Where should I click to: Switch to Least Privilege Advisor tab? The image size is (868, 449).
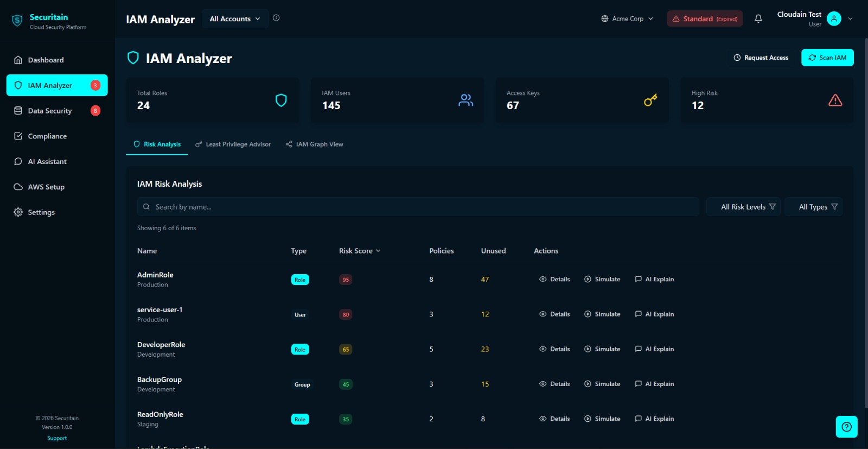click(x=233, y=144)
